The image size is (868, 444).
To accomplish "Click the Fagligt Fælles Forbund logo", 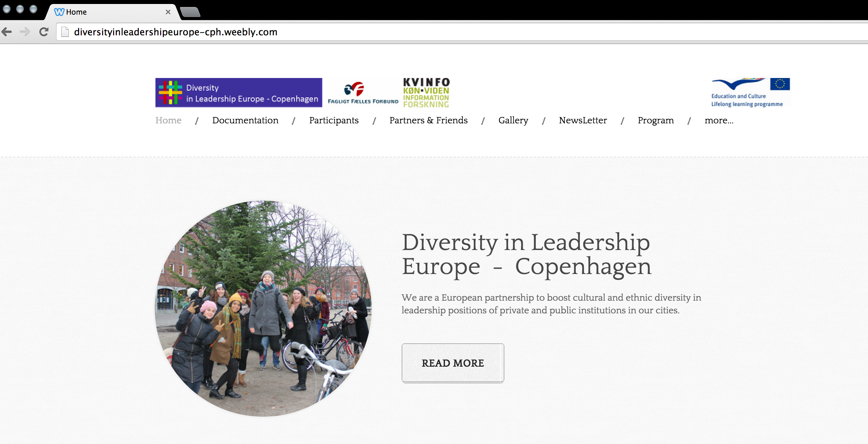I will (x=363, y=93).
